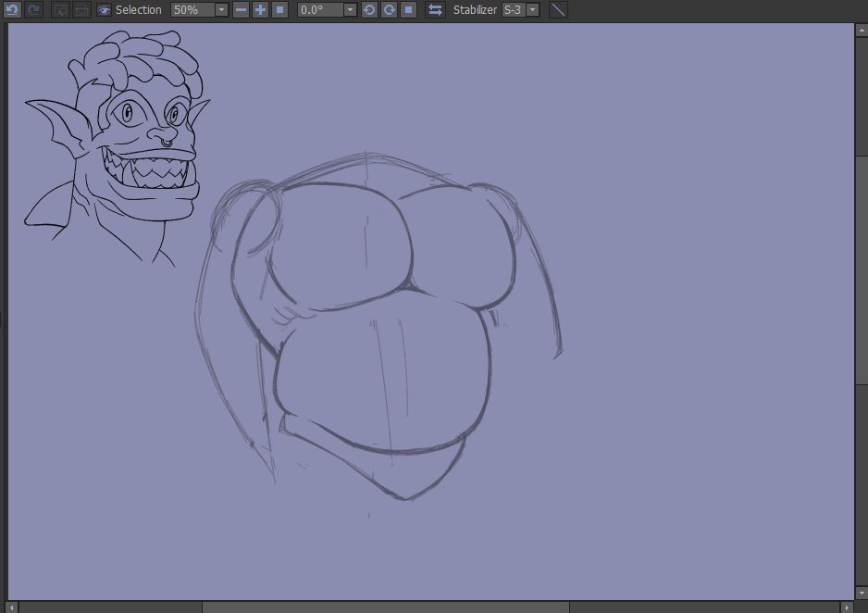Viewport: 868px width, 613px height.
Task: Click the deselect selection icon
Action: click(x=60, y=9)
